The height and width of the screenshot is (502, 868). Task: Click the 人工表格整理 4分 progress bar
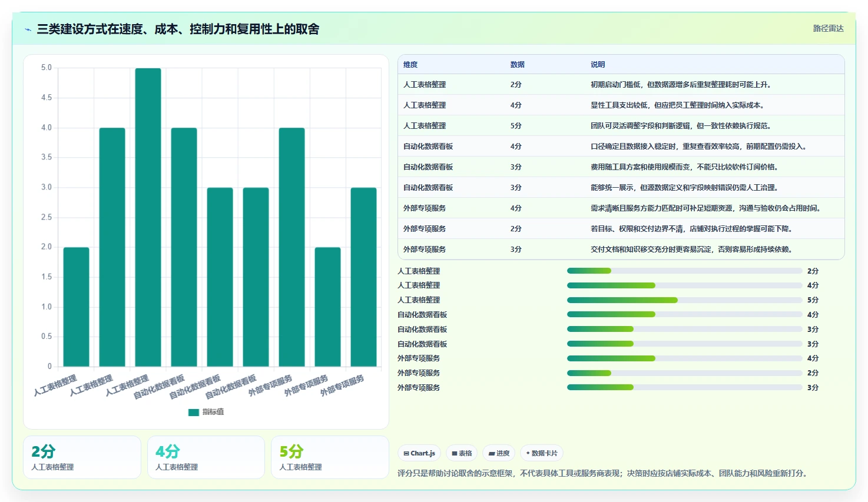pyautogui.click(x=684, y=285)
